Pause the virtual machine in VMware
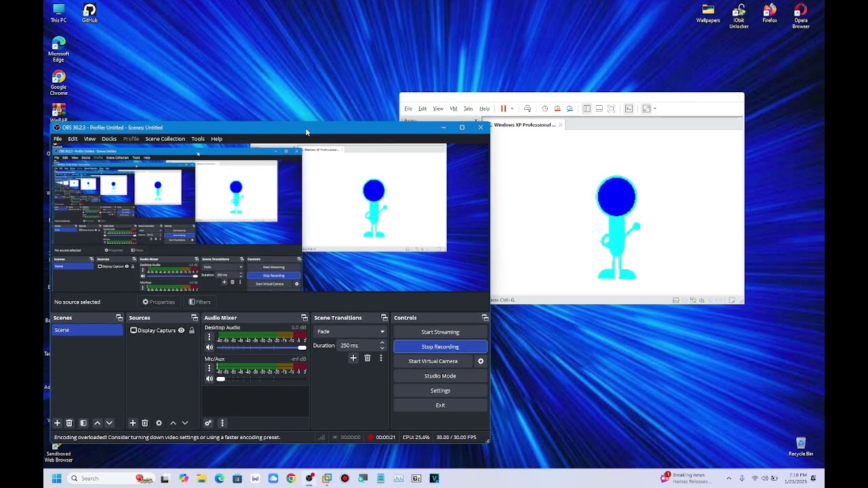The height and width of the screenshot is (488, 868). (503, 108)
